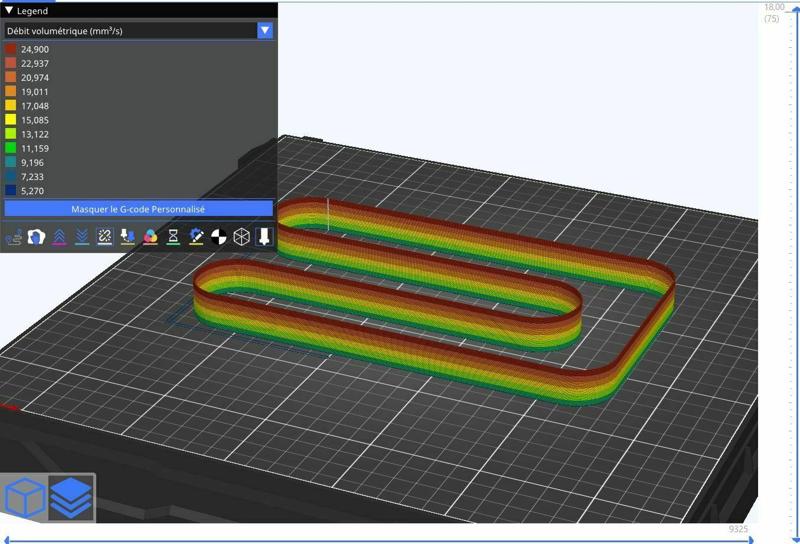Click vertical layer slider lower thumb
Screen dimensions: 800x544
pyautogui.click(x=796, y=539)
